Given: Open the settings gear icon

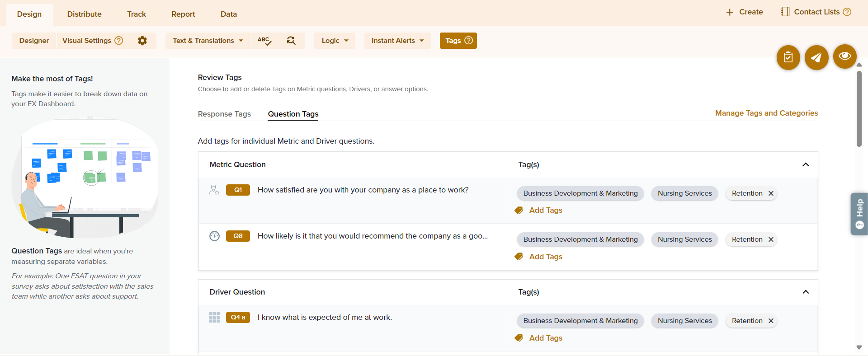Looking at the screenshot, I should [142, 41].
